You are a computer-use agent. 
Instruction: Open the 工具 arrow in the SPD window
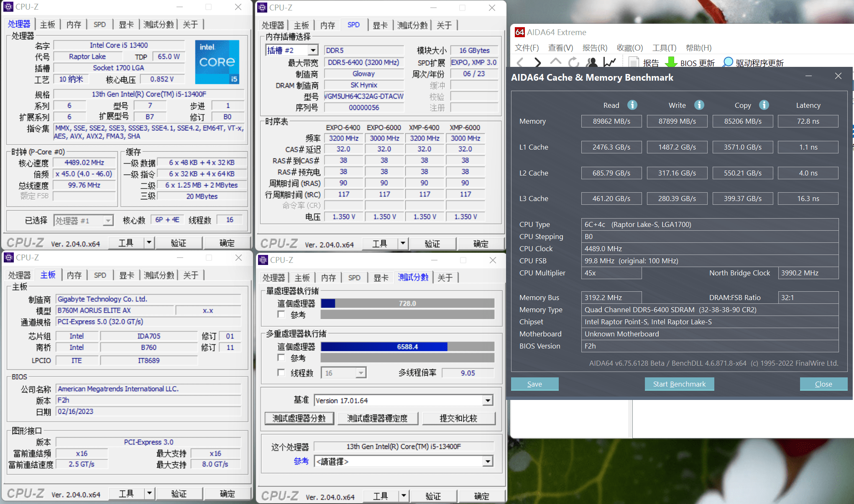[403, 243]
